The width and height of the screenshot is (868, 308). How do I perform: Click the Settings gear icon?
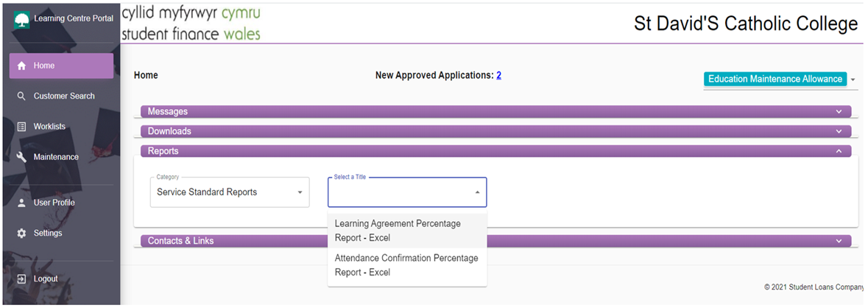(21, 234)
